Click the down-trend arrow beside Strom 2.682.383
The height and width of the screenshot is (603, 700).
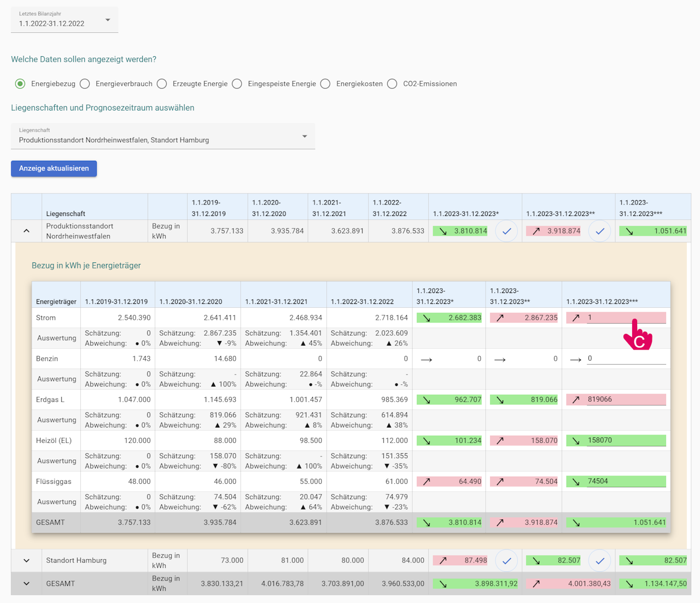tap(427, 318)
